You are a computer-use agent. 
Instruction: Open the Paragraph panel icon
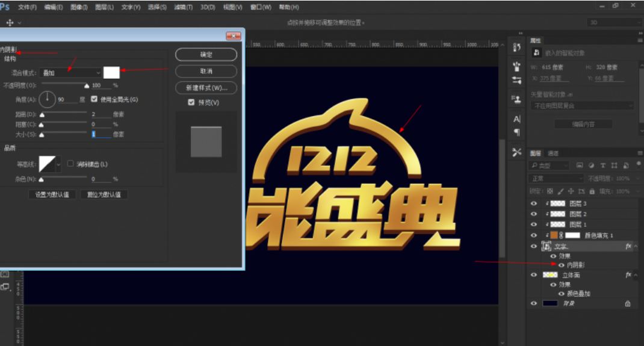tap(516, 132)
